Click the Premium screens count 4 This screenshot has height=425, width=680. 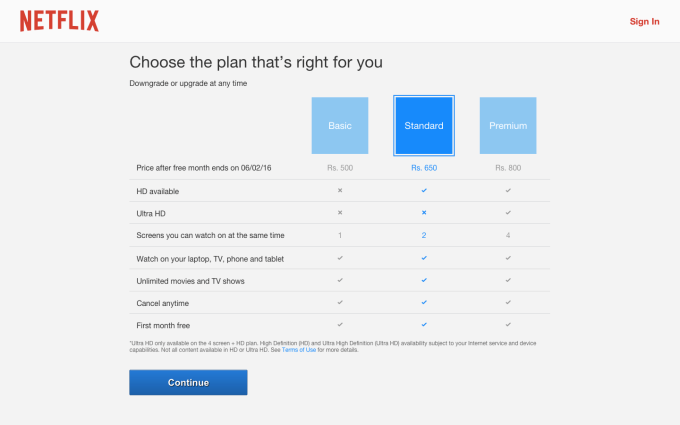coord(508,235)
